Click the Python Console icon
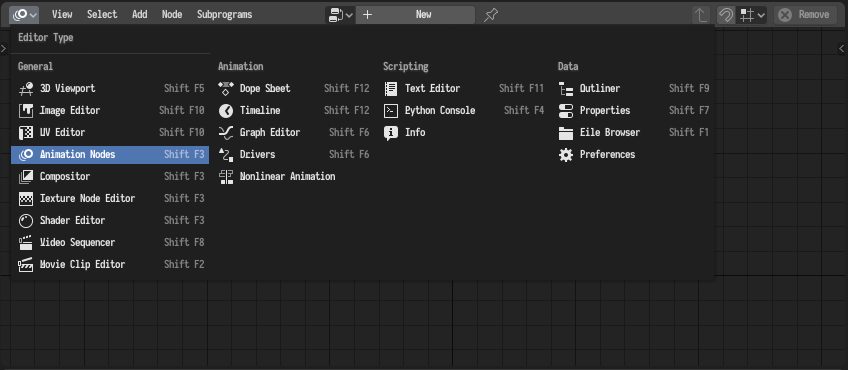848x370 pixels. (391, 111)
